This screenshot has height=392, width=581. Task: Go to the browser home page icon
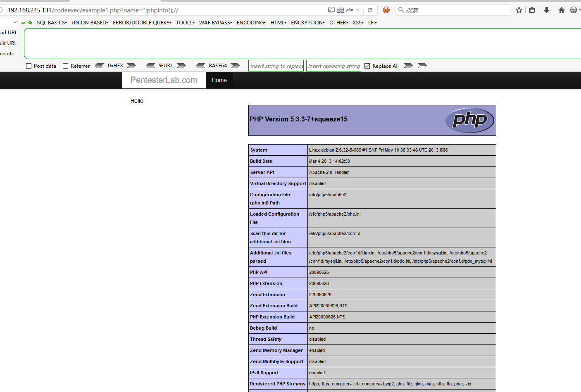pyautogui.click(x=561, y=10)
